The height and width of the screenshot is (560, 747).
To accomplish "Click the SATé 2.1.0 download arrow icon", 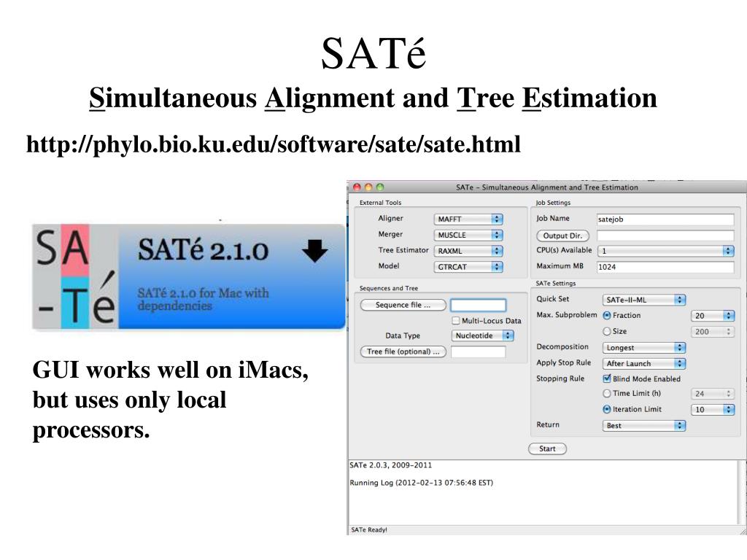I will (315, 251).
